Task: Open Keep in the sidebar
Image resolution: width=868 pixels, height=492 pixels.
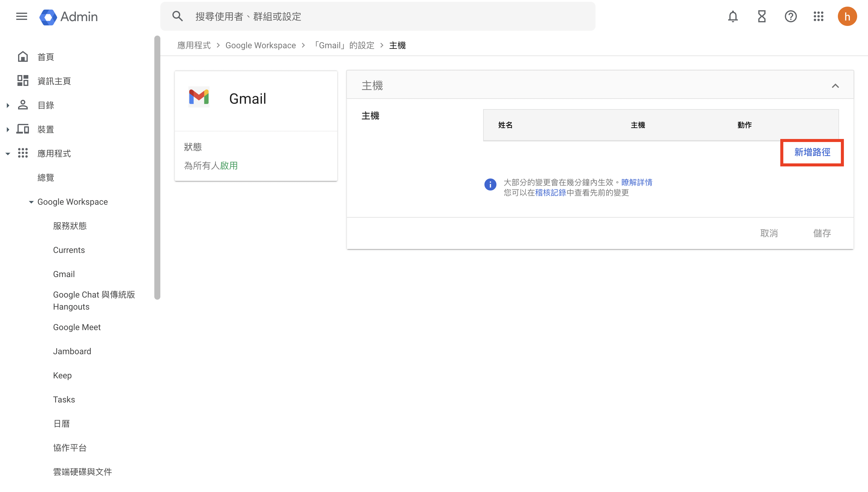Action: click(x=62, y=375)
